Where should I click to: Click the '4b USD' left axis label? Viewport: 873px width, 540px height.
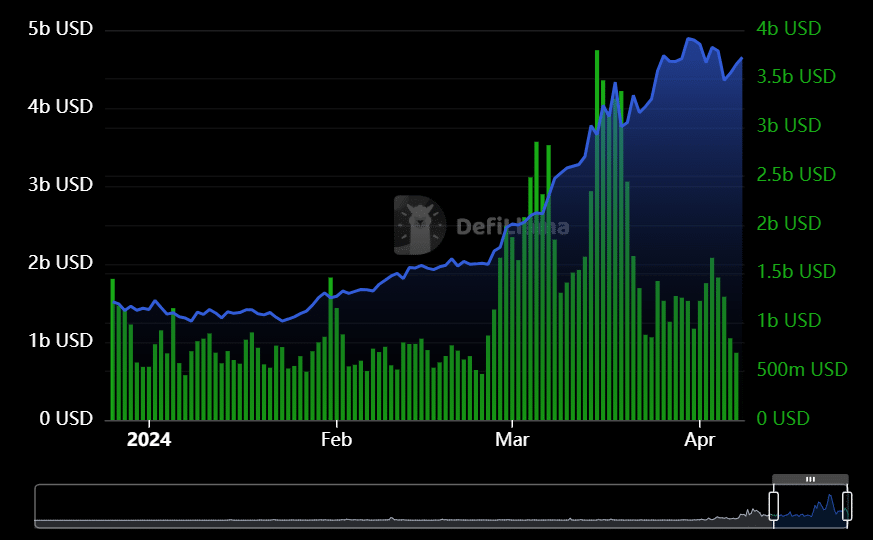[60, 106]
